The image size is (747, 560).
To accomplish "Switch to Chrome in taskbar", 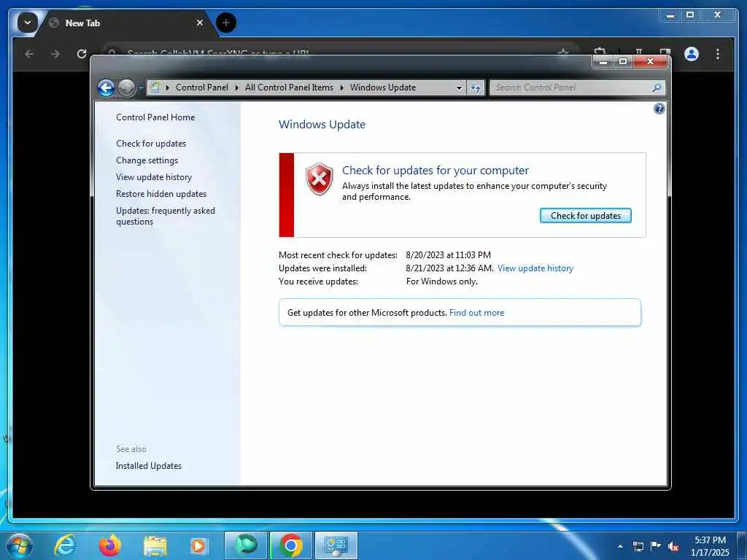I will pos(291,545).
